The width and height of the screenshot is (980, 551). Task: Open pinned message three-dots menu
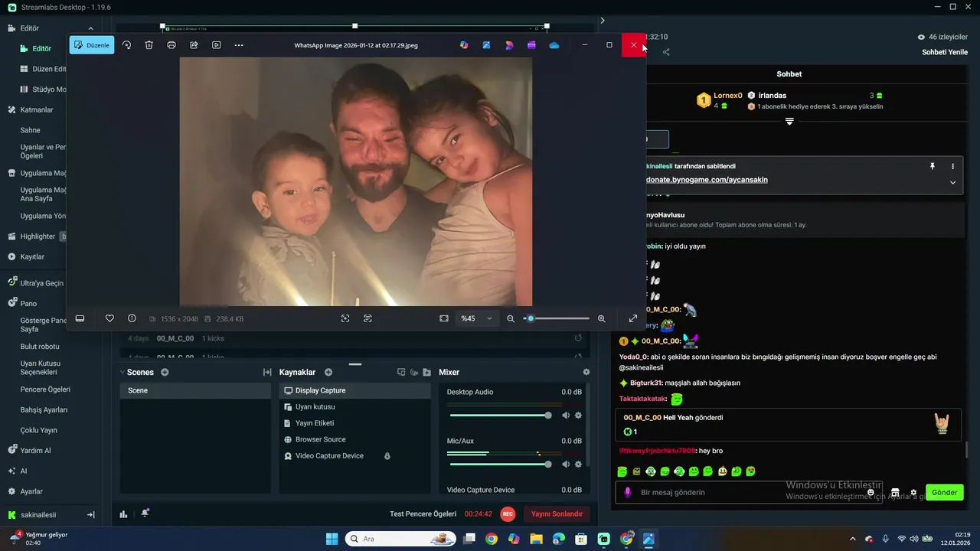(x=952, y=166)
